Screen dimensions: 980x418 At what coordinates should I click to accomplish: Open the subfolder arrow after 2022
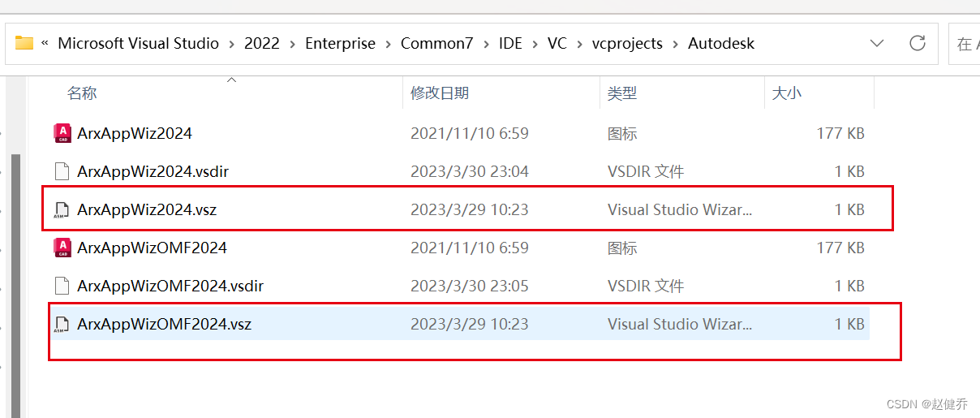(x=292, y=44)
